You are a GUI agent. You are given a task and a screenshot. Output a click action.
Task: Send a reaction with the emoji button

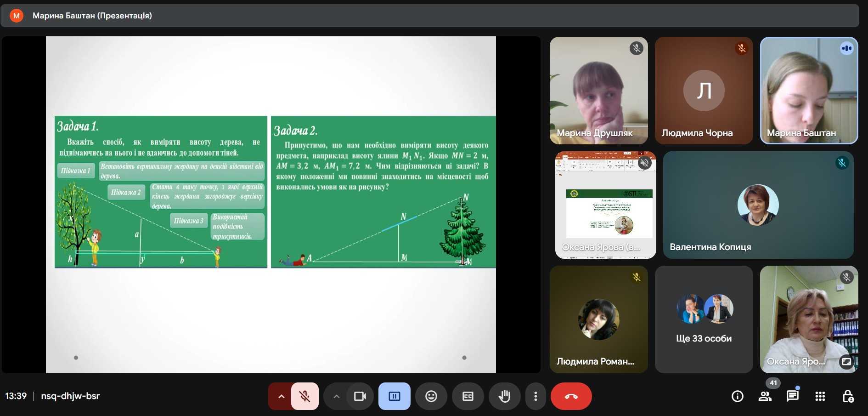point(431,396)
